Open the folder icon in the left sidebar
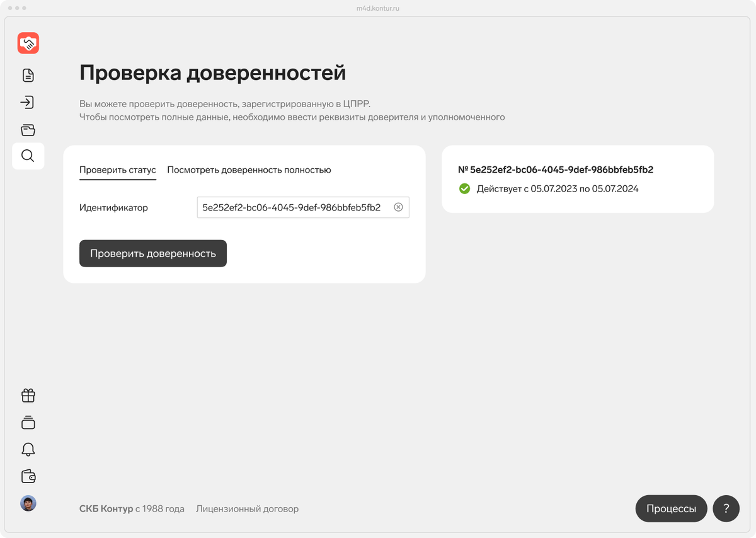 28,129
